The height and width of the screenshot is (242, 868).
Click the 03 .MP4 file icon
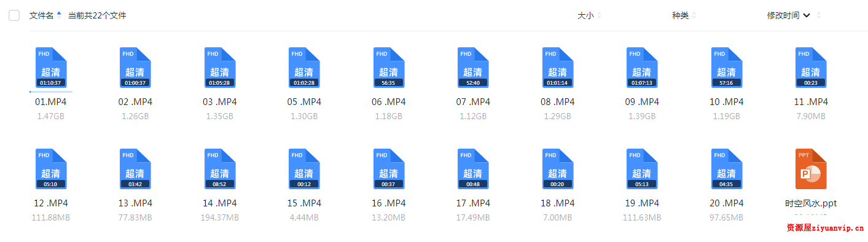click(x=220, y=68)
